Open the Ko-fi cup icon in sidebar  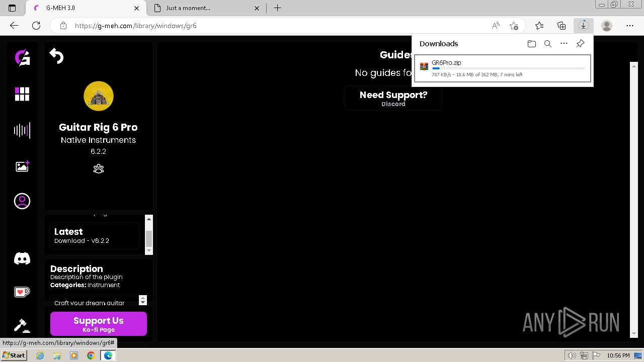point(22,292)
